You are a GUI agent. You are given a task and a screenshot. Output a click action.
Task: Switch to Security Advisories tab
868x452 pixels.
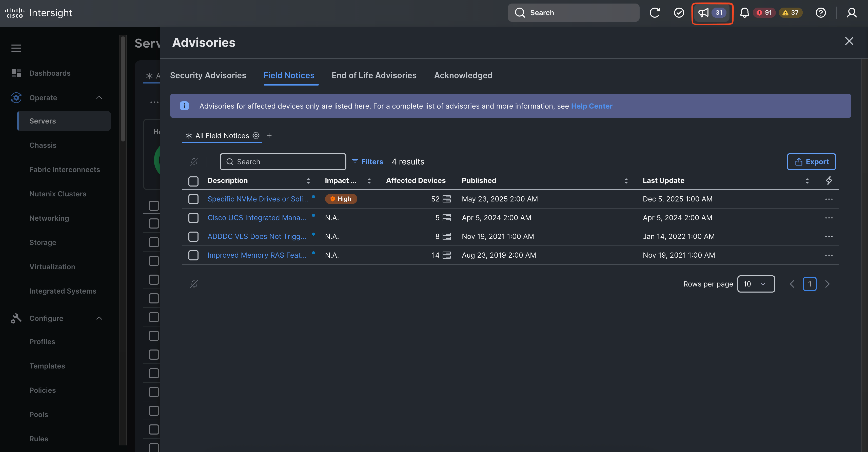pos(208,75)
